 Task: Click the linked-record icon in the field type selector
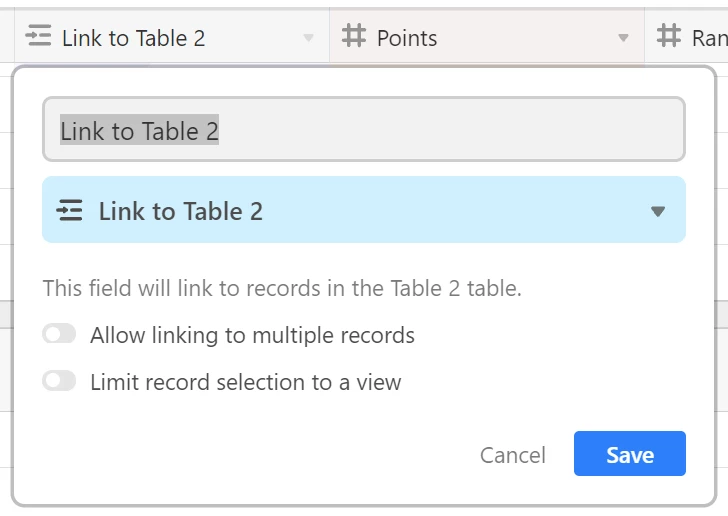pos(69,210)
